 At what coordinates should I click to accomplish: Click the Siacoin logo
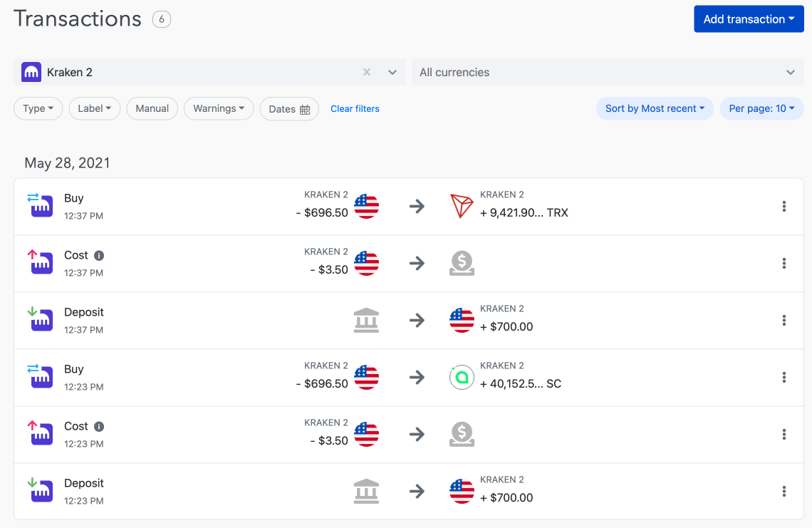(x=462, y=377)
